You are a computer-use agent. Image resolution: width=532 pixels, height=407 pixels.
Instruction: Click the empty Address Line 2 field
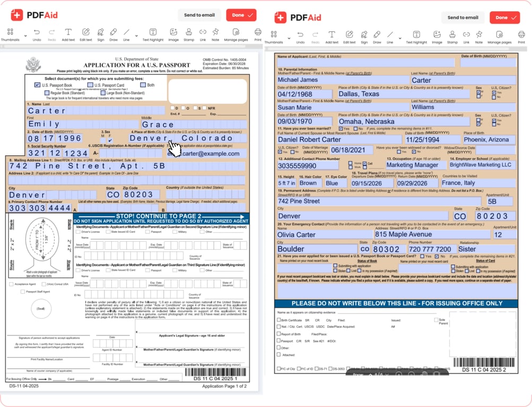click(x=127, y=180)
